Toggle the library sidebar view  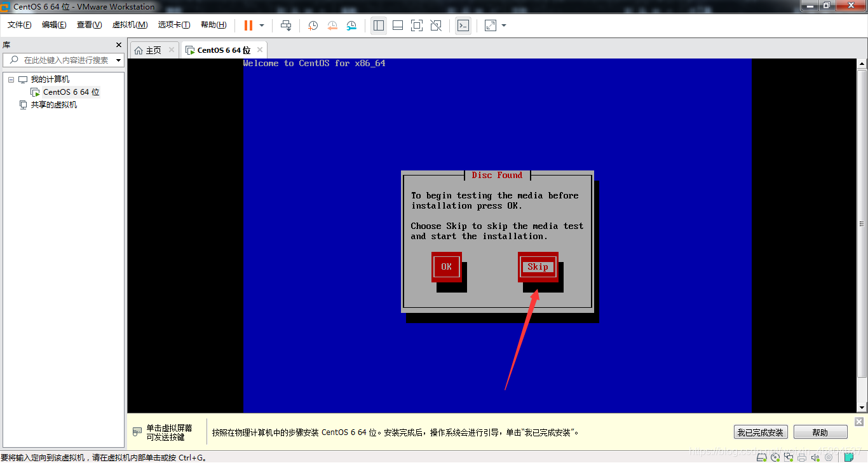click(x=379, y=25)
